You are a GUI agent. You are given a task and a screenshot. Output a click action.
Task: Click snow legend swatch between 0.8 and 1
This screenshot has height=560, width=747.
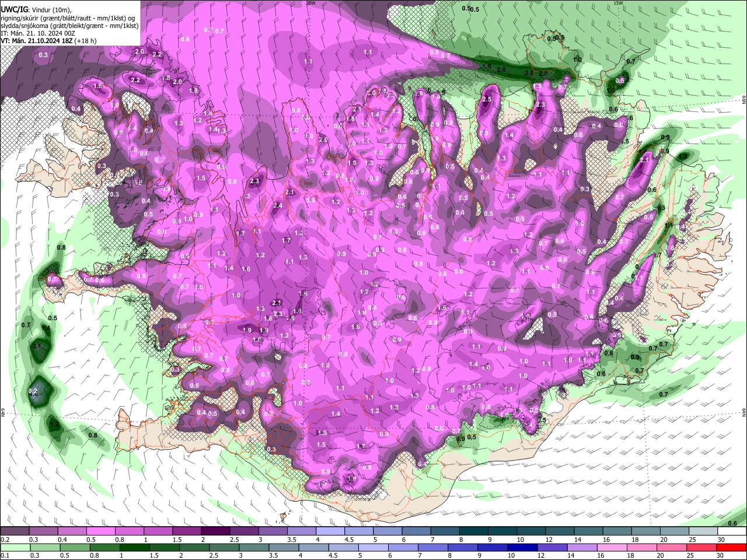pyautogui.click(x=130, y=531)
